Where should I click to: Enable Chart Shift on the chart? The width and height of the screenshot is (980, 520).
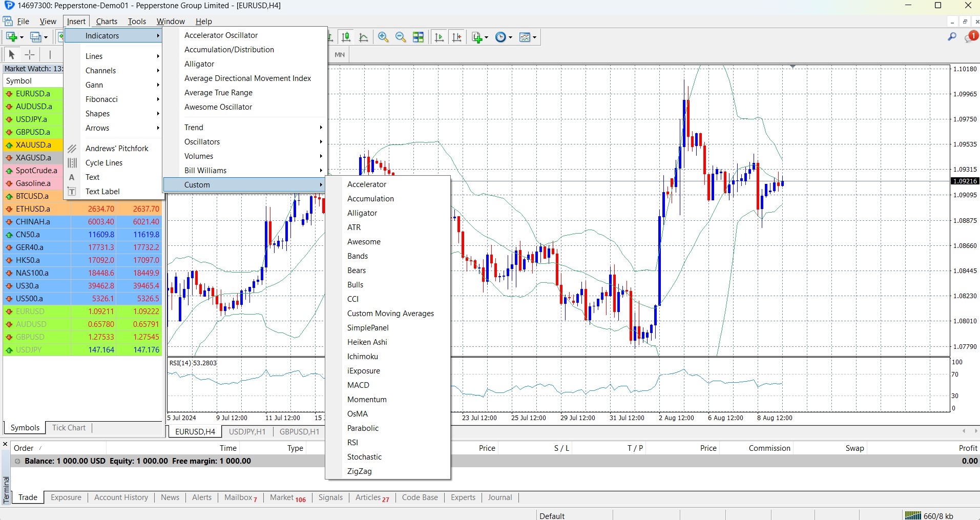(x=457, y=37)
